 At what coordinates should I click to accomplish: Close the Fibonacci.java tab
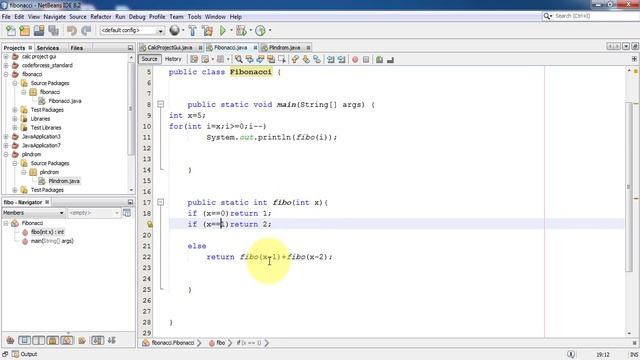[256, 48]
